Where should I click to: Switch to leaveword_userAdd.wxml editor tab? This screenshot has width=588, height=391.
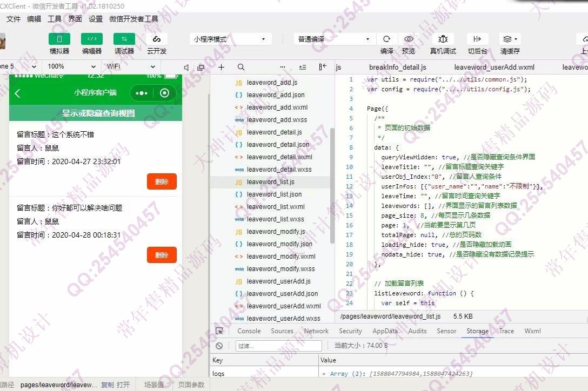pos(495,67)
